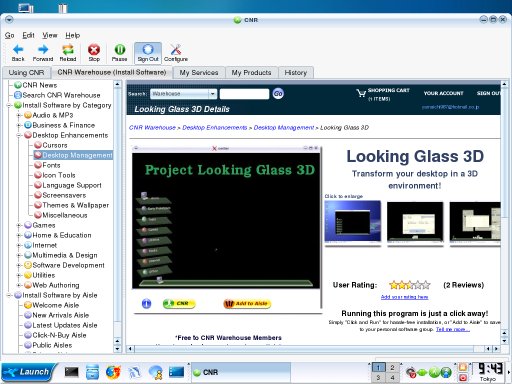Toggle the Sign Out toolbar button
Image resolution: width=512 pixels, height=384 pixels.
(x=148, y=53)
